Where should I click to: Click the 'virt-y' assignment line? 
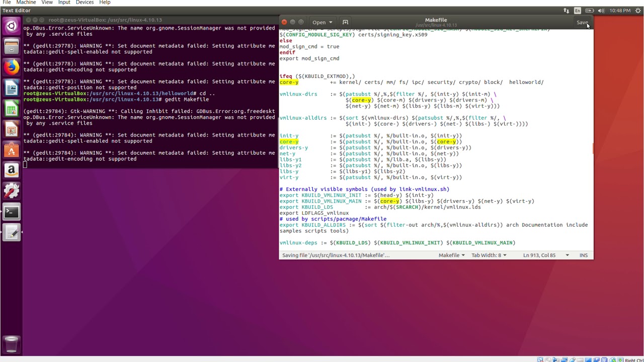point(370,177)
